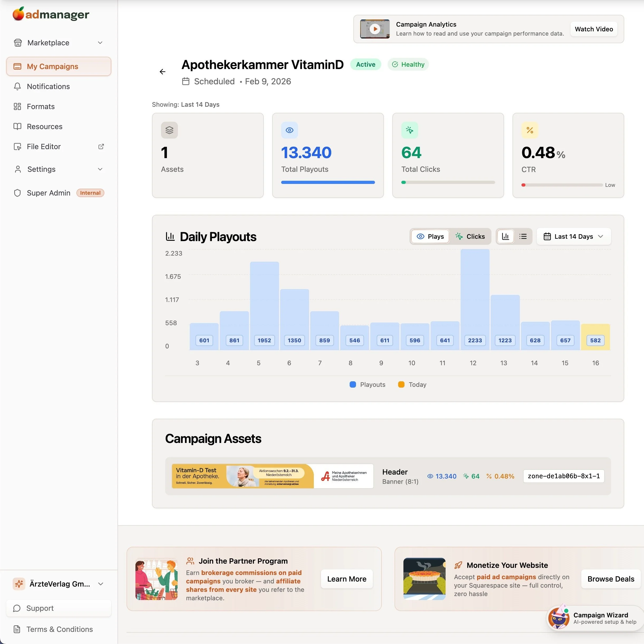The image size is (644, 644).
Task: Toggle chart to Plays metric
Action: pos(430,236)
